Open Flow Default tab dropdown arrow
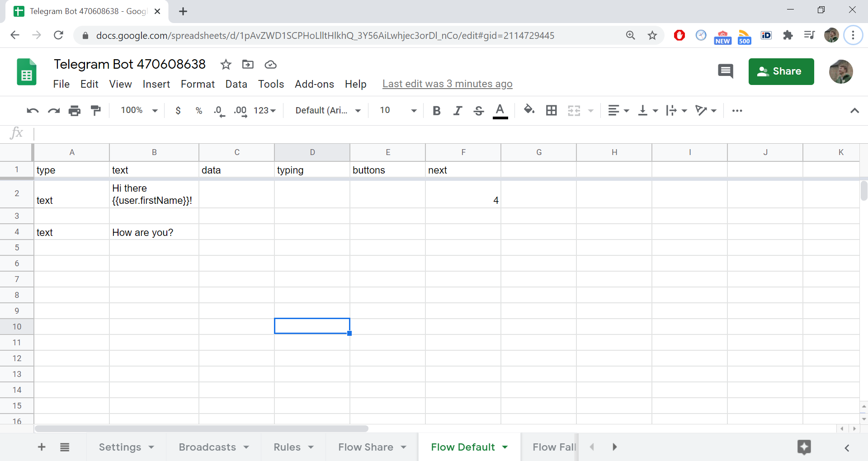The width and height of the screenshot is (868, 461). tap(505, 447)
